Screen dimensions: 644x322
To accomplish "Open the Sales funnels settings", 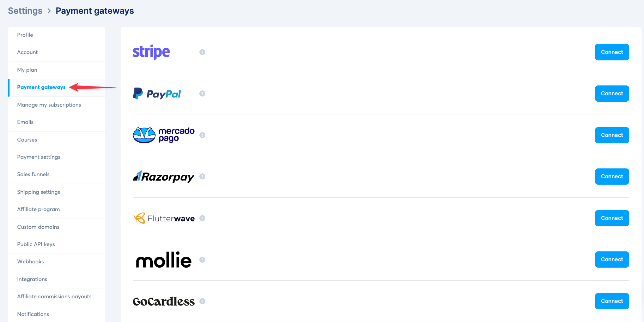I will point(34,174).
